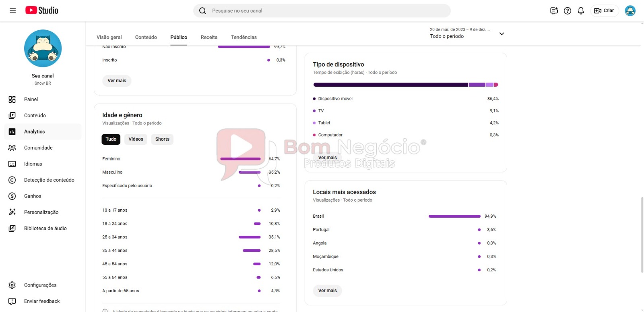The height and width of the screenshot is (312, 644).
Task: Open the notifications bell
Action: 581,11
